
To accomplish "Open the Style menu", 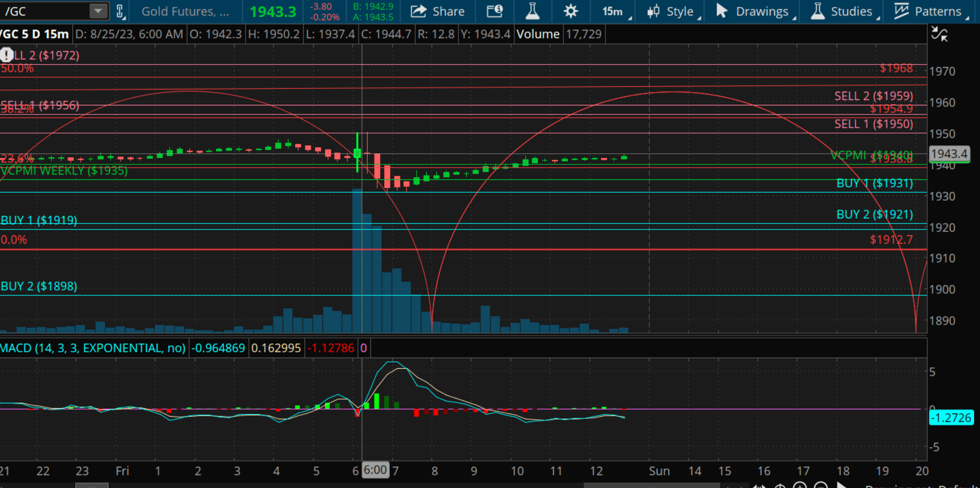I will point(674,11).
